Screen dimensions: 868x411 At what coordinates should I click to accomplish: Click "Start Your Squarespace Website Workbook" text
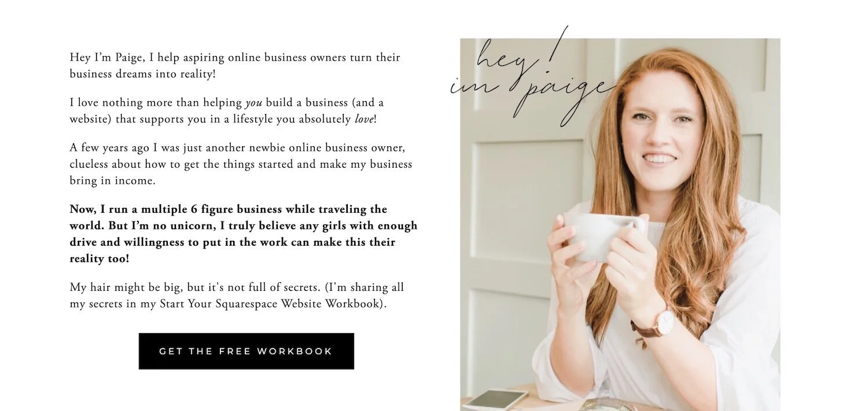[x=269, y=303]
